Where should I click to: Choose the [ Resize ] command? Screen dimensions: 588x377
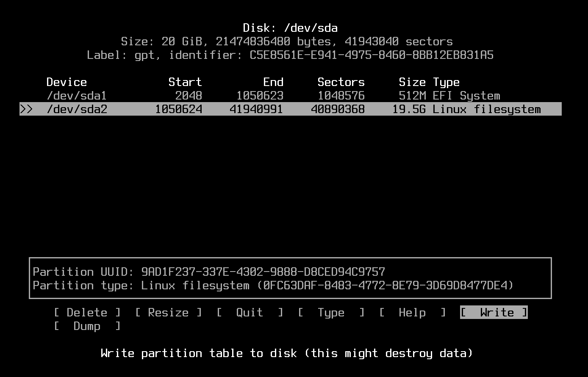tap(168, 312)
